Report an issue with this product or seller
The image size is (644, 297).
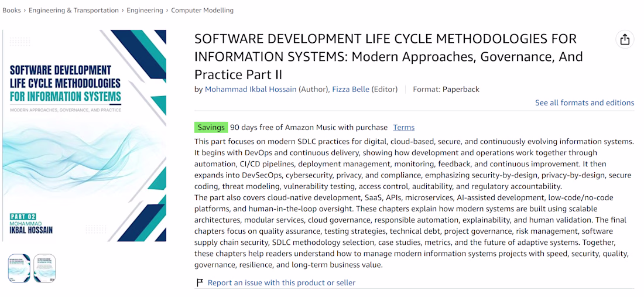[x=282, y=282]
